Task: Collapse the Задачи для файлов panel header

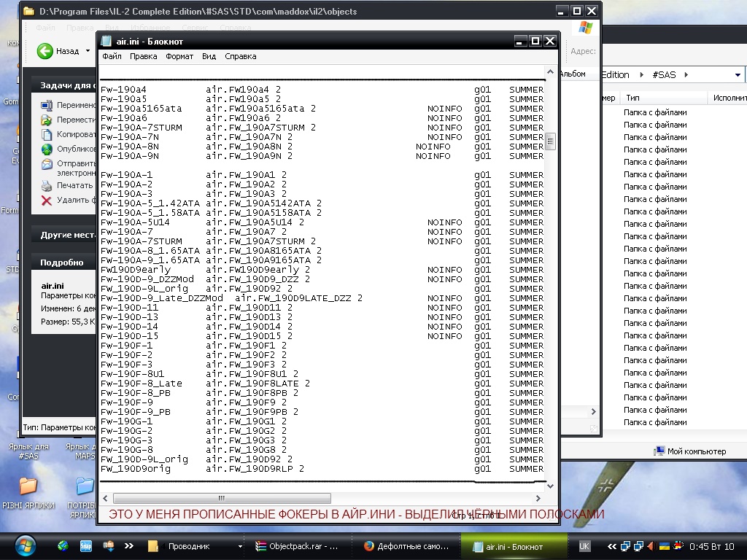Action: click(64, 85)
